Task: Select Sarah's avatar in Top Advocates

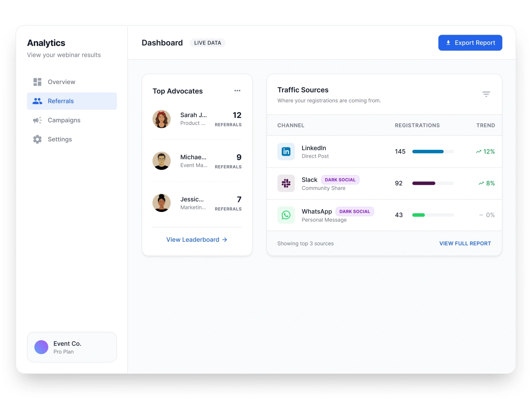Action: click(x=162, y=119)
